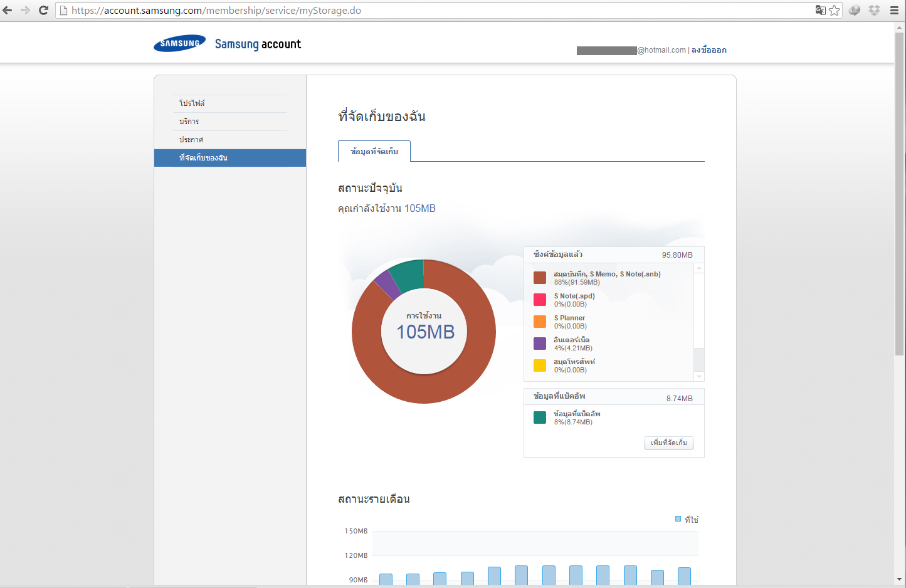
Task: Go back to the previous page
Action: point(8,10)
